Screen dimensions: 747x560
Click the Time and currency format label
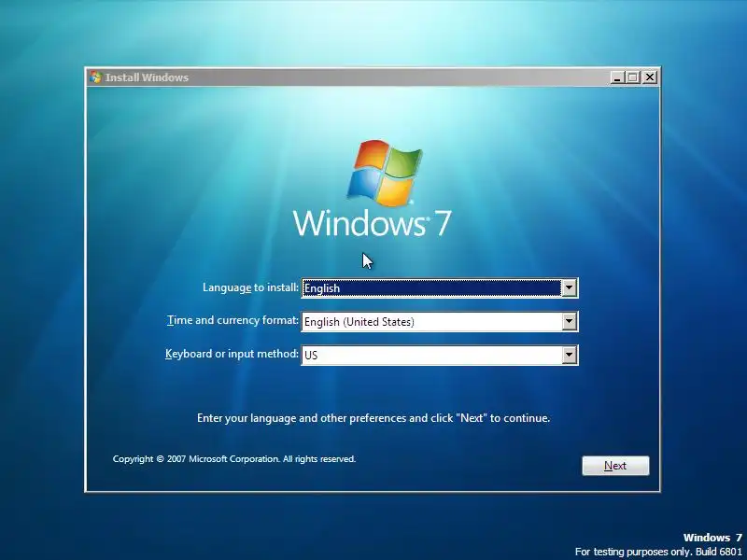pos(233,320)
